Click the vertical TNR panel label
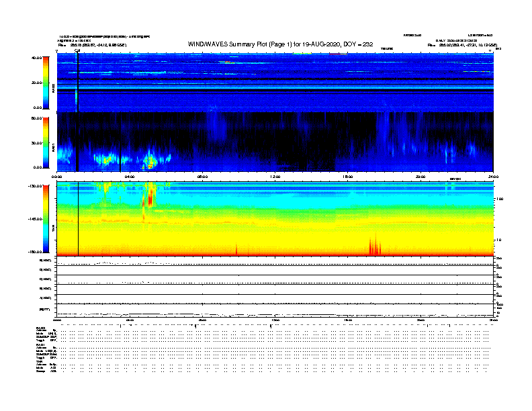The image size is (532, 411). [53, 228]
